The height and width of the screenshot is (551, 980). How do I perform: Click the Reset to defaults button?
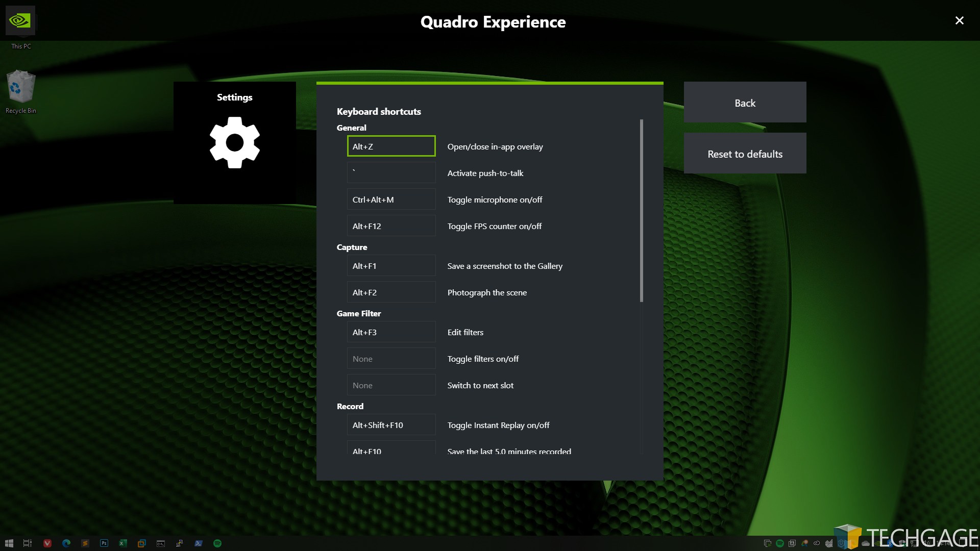[745, 154]
